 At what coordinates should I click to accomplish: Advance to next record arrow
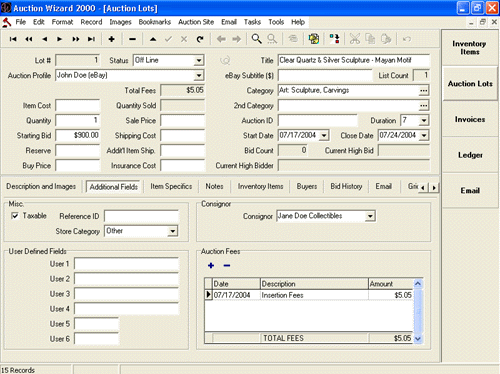click(x=60, y=39)
